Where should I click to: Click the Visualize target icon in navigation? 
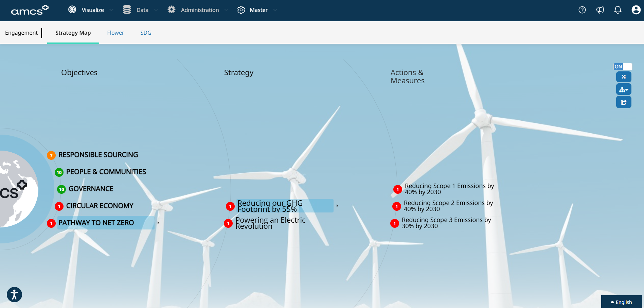[x=72, y=10]
